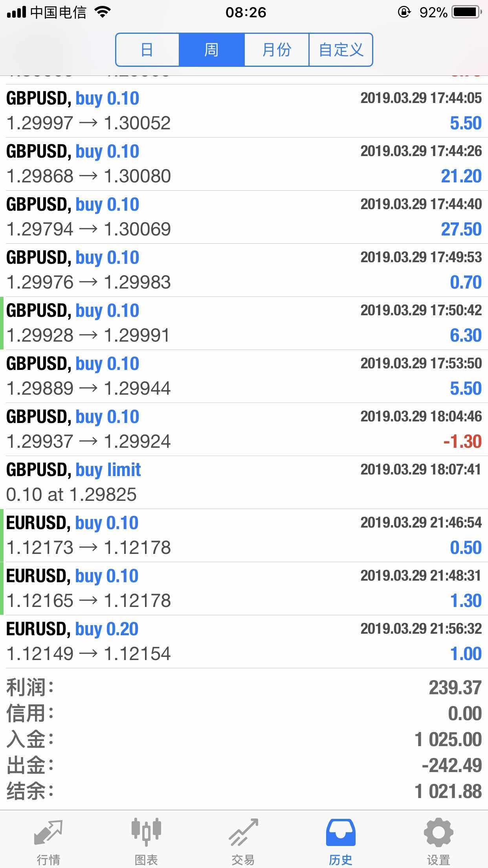Switch to the Month (月份) period tab
The height and width of the screenshot is (868, 488).
click(277, 50)
